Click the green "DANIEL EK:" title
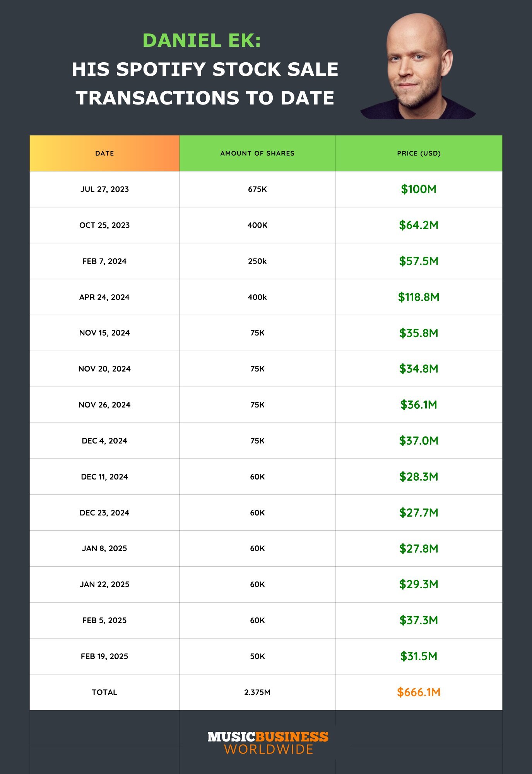This screenshot has width=532, height=774. pos(202,41)
